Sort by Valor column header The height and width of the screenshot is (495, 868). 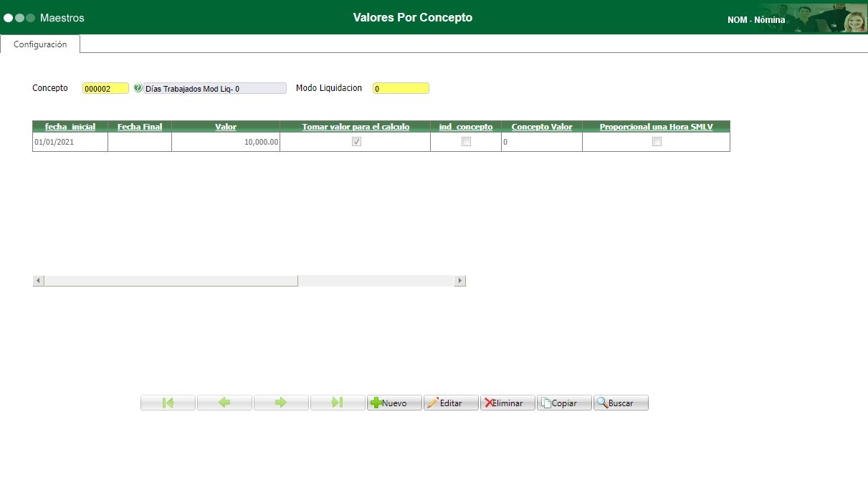pyautogui.click(x=226, y=127)
